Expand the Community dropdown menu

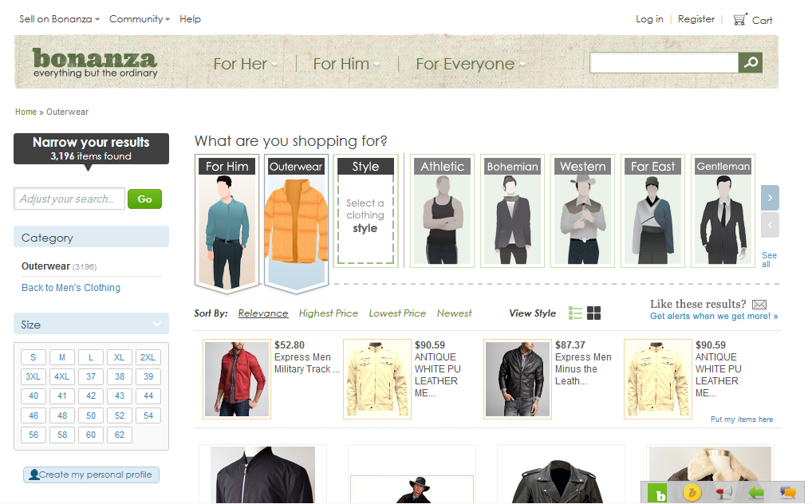click(139, 18)
